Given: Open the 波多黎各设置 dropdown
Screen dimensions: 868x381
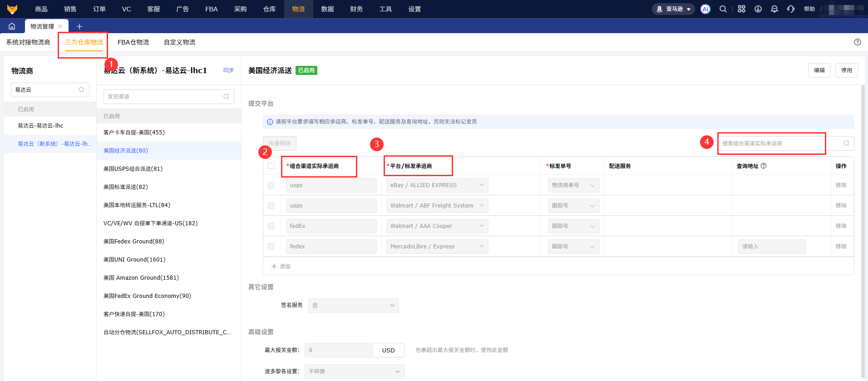Looking at the screenshot, I should point(354,371).
